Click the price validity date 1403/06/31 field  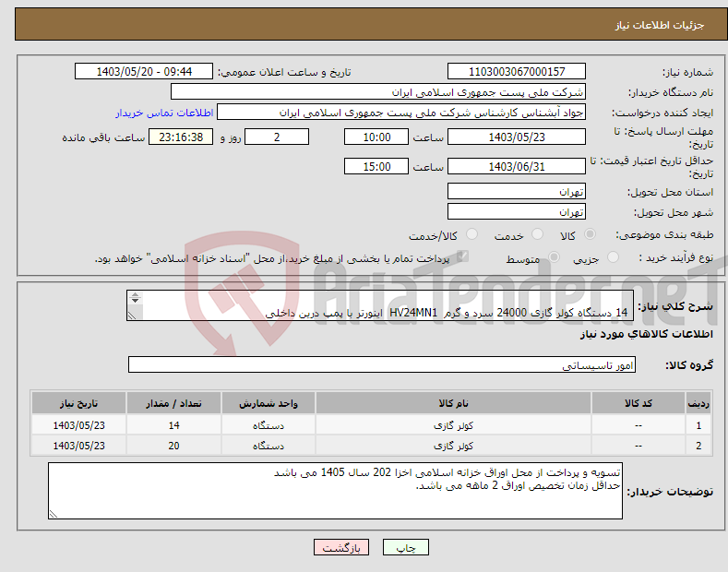517,166
